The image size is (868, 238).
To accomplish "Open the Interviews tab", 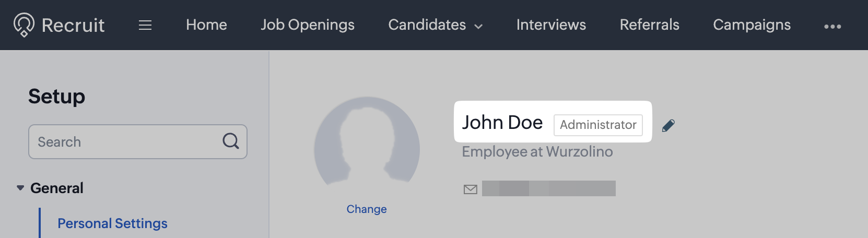I will point(551,25).
